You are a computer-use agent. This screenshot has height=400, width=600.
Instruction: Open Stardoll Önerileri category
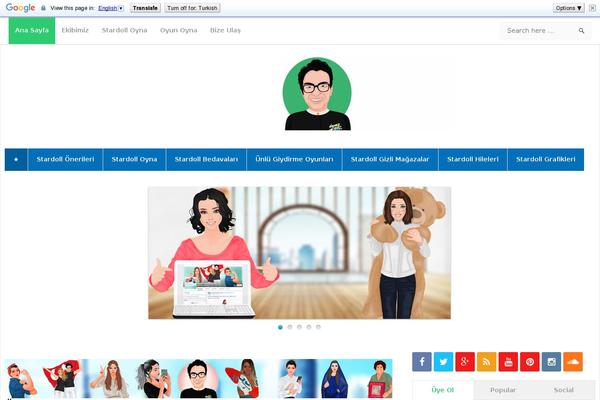click(65, 159)
